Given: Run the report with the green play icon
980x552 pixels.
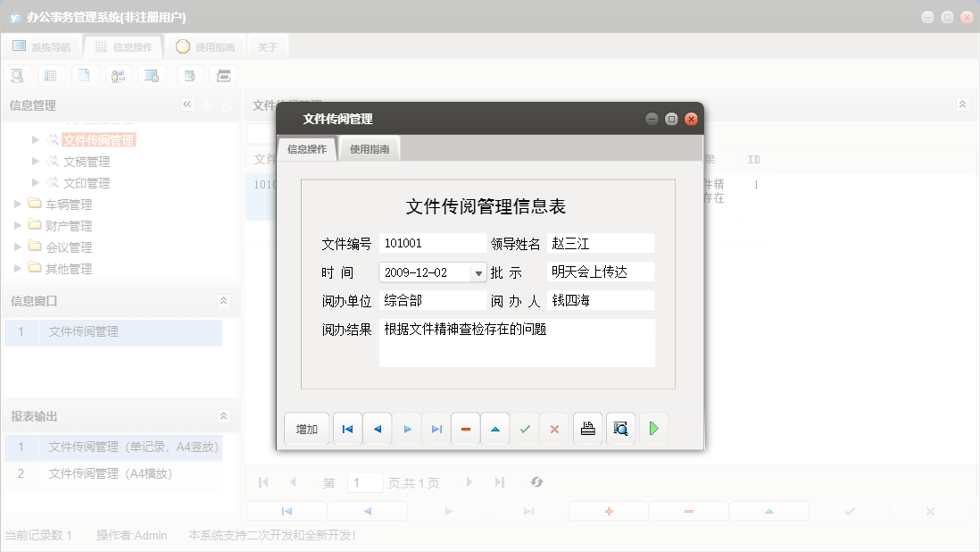Looking at the screenshot, I should (x=652, y=429).
